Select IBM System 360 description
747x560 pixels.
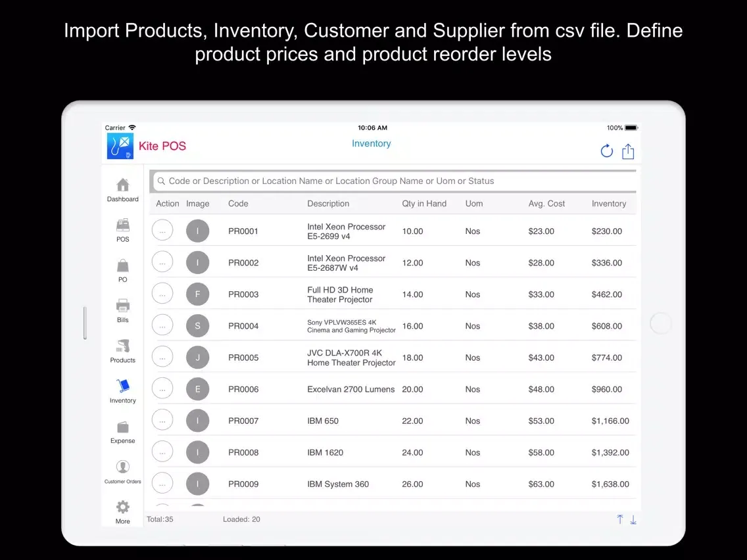click(x=338, y=484)
